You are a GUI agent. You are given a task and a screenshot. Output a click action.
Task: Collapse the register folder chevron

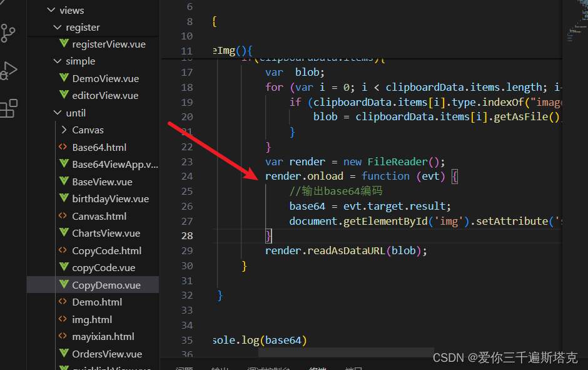click(58, 27)
